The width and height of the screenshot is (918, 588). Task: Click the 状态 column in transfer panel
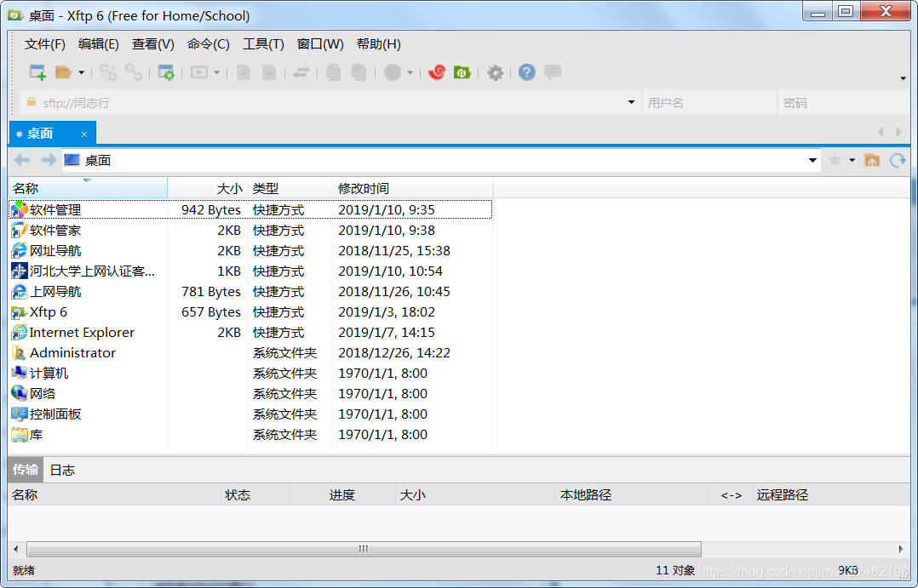pos(255,495)
